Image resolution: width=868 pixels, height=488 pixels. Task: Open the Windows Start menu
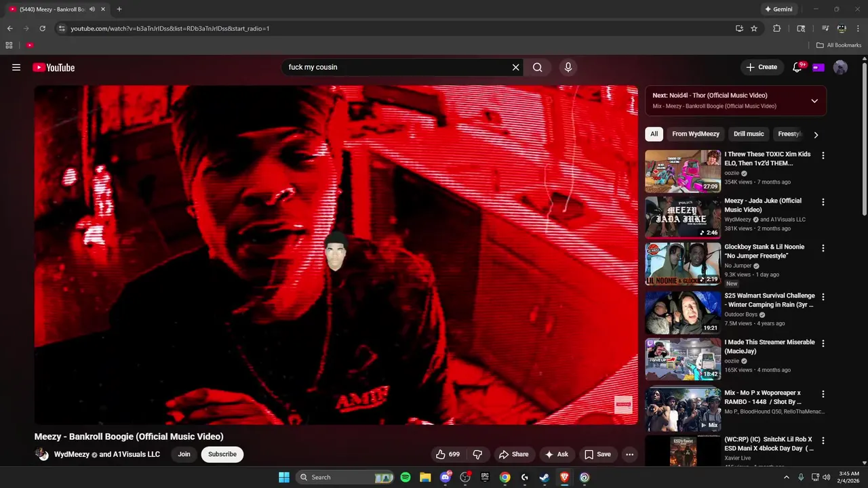pyautogui.click(x=284, y=477)
